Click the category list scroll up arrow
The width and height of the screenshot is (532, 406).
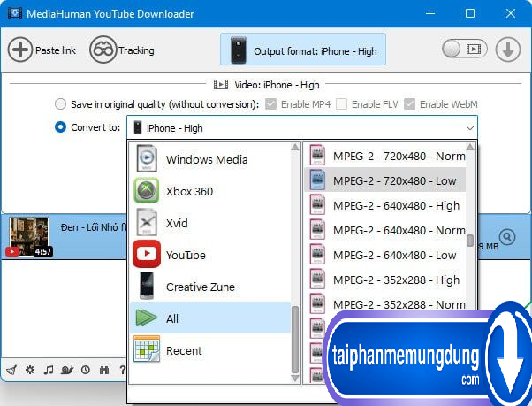(295, 147)
